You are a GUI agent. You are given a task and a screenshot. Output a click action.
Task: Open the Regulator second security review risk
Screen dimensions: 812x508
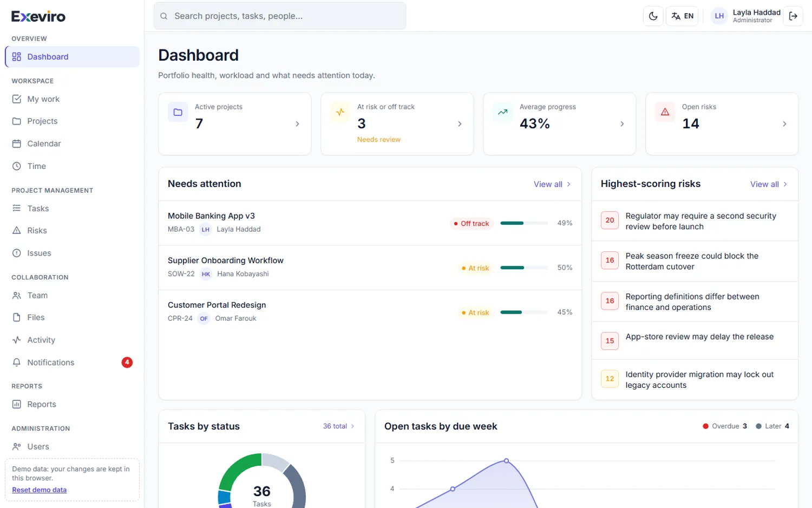[x=695, y=221]
